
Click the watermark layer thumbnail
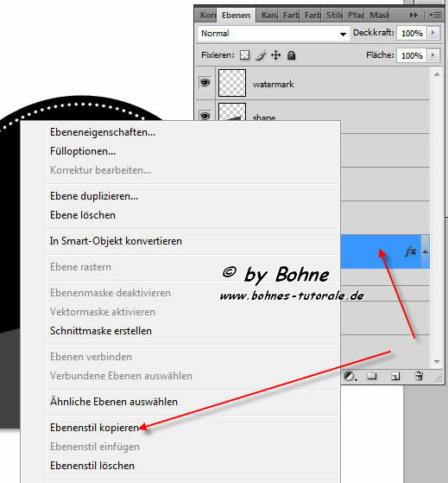coord(232,83)
